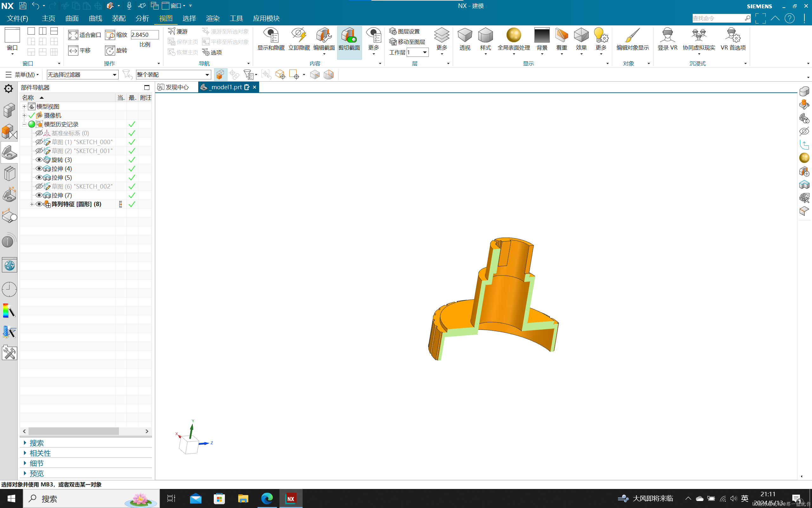The image size is (812, 508).
Task: Click the 更多 button in 内容 group
Action: 373,41
